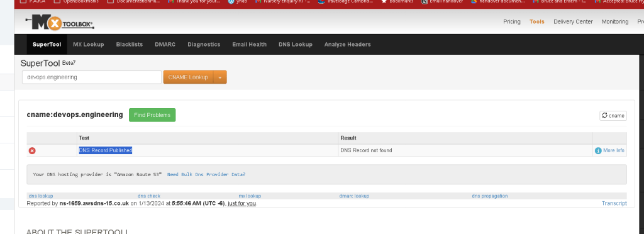The width and height of the screenshot is (644, 234).
Task: Switch to the MX Lookup tab
Action: coord(88,44)
